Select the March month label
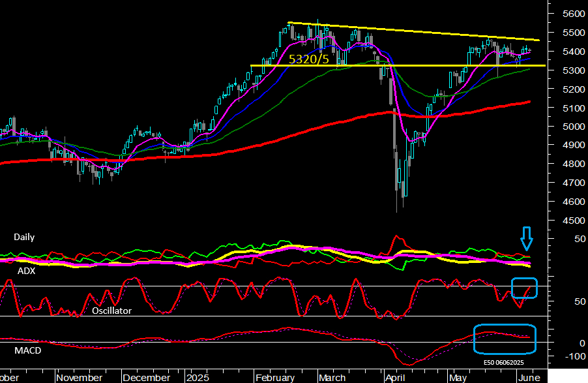 coord(332,378)
